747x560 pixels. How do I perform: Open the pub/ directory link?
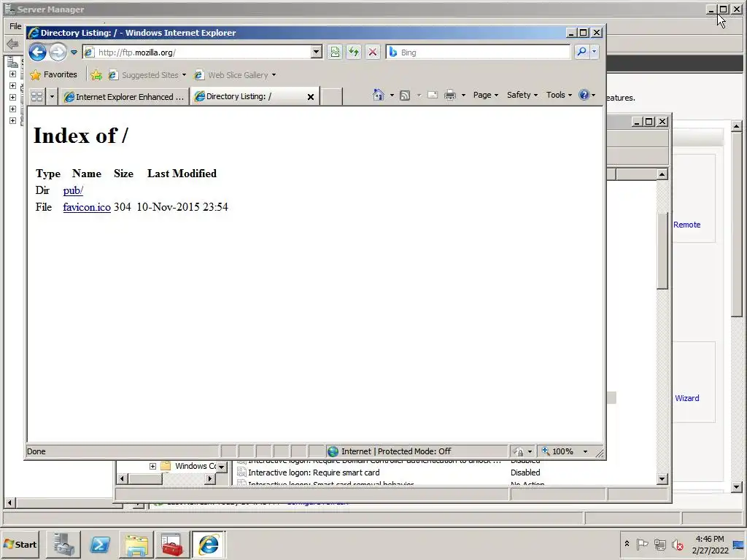click(x=73, y=190)
